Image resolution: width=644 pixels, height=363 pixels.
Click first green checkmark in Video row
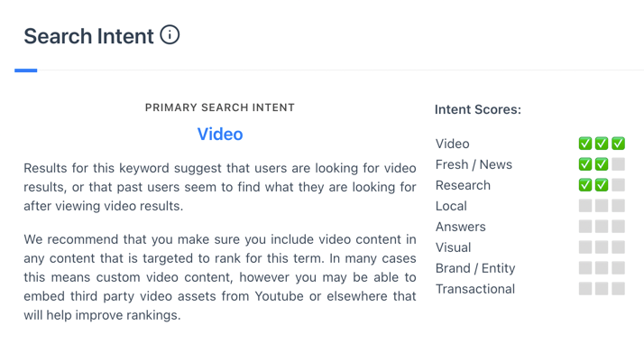(585, 144)
